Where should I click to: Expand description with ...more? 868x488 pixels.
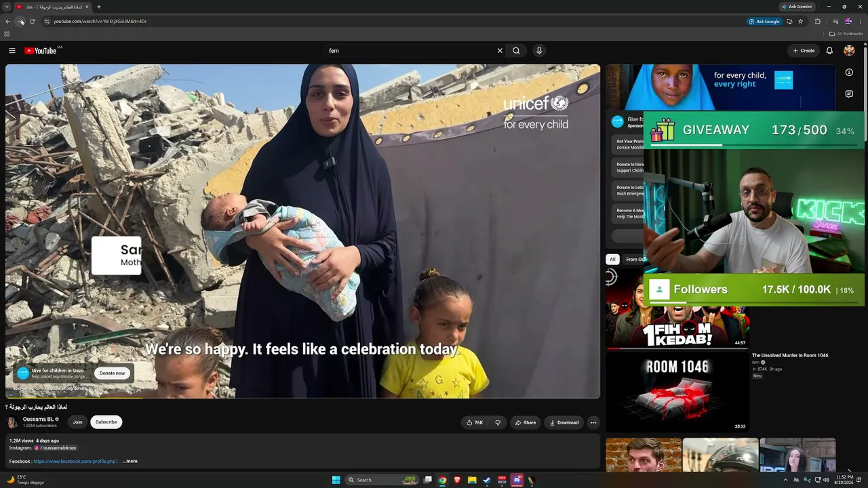(x=130, y=462)
